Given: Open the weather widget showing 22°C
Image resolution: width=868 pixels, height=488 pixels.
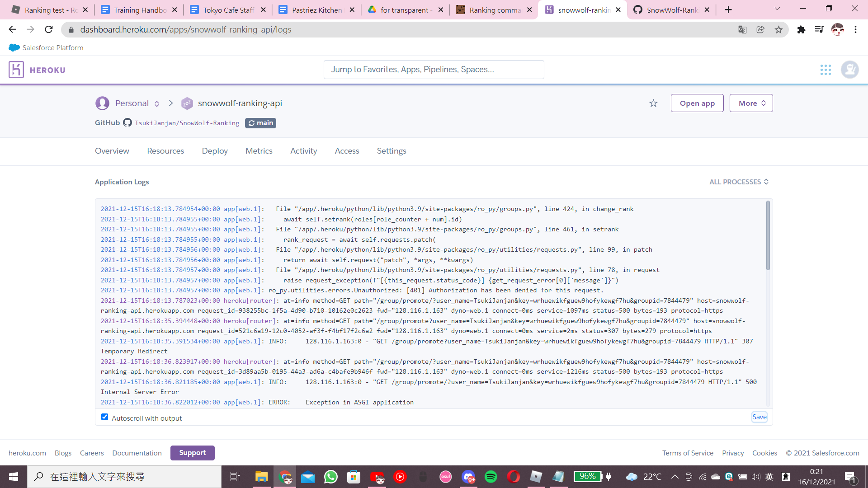Looking at the screenshot, I should point(644,477).
